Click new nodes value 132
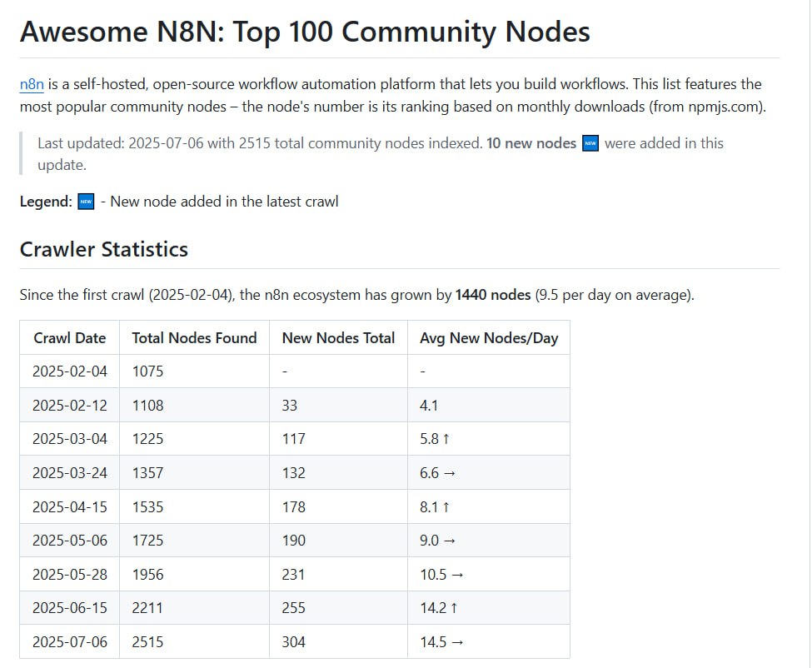This screenshot has height=668, width=812. pyautogui.click(x=294, y=473)
